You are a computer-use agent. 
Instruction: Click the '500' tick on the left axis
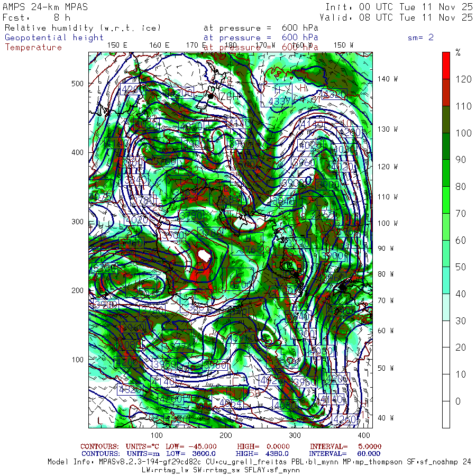(77, 84)
